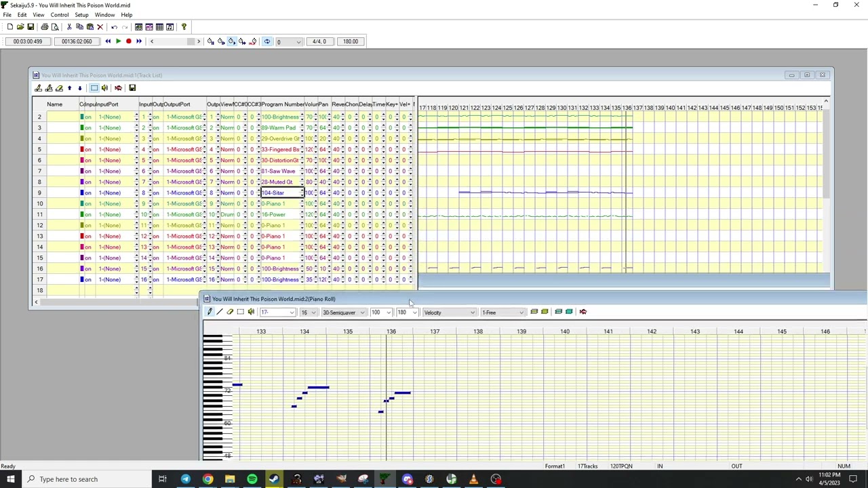Open the Velocity graph type dropdown
This screenshot has width=868, height=488.
pos(472,312)
